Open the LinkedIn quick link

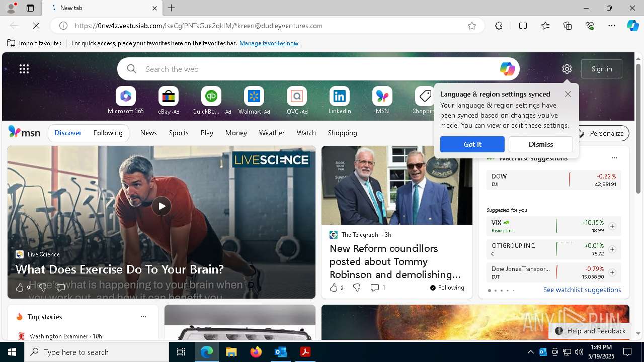pos(340,101)
